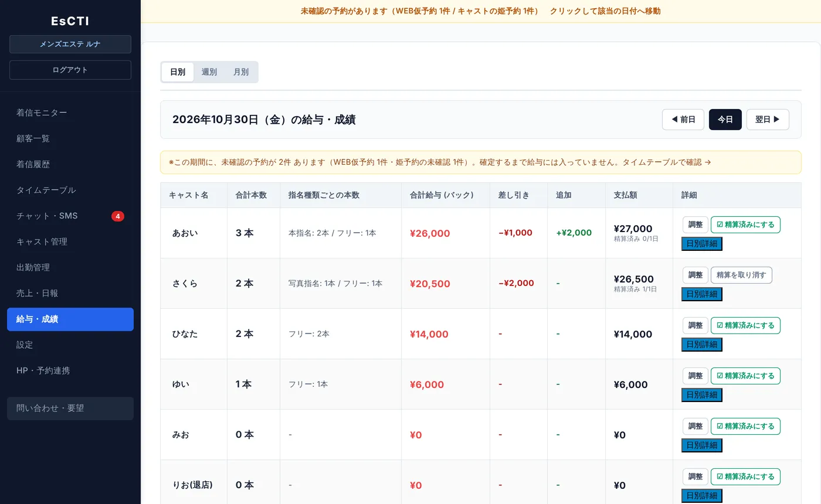Advance to next day with 翌日 ▶
This screenshot has width=821, height=504.
click(768, 120)
